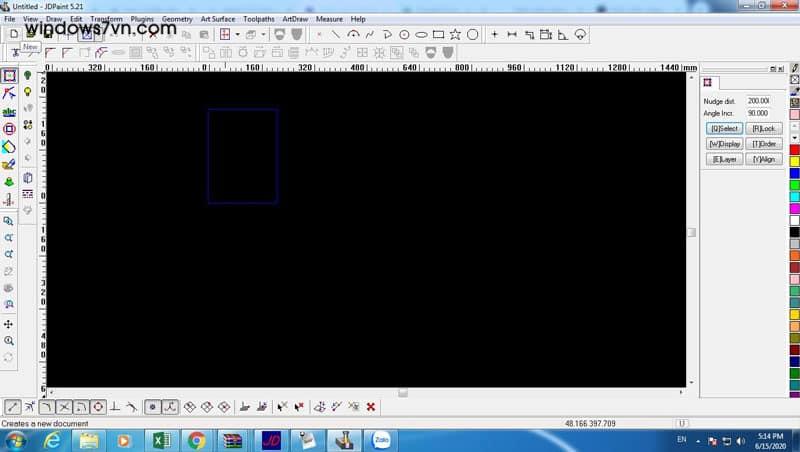Select the Arc drawing tool
The height and width of the screenshot is (452, 800).
pyautogui.click(x=353, y=35)
